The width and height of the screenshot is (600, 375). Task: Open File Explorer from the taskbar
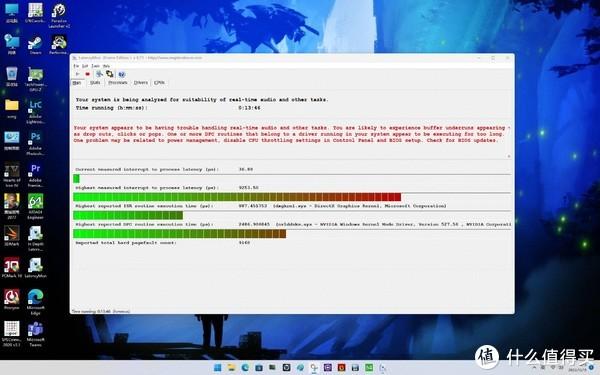(231, 368)
